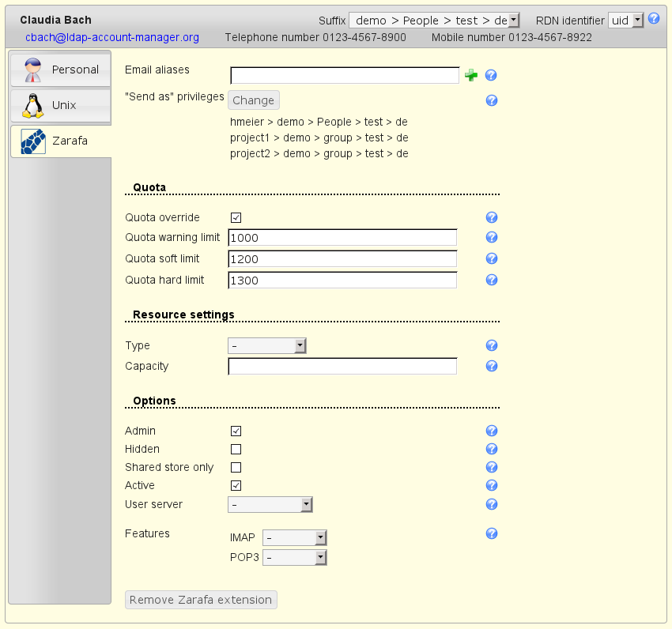Click the Change button for Send as privileges
672x629 pixels.
pyautogui.click(x=253, y=100)
